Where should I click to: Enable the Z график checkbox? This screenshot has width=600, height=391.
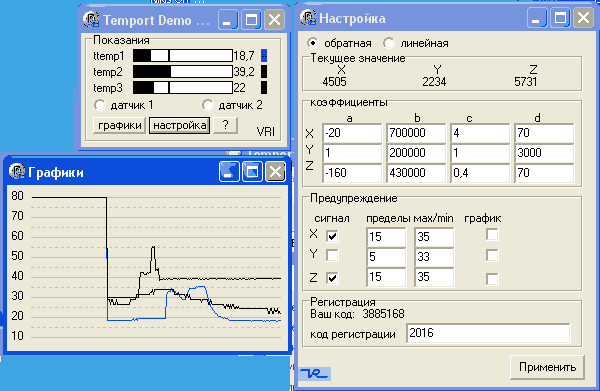[x=492, y=279]
